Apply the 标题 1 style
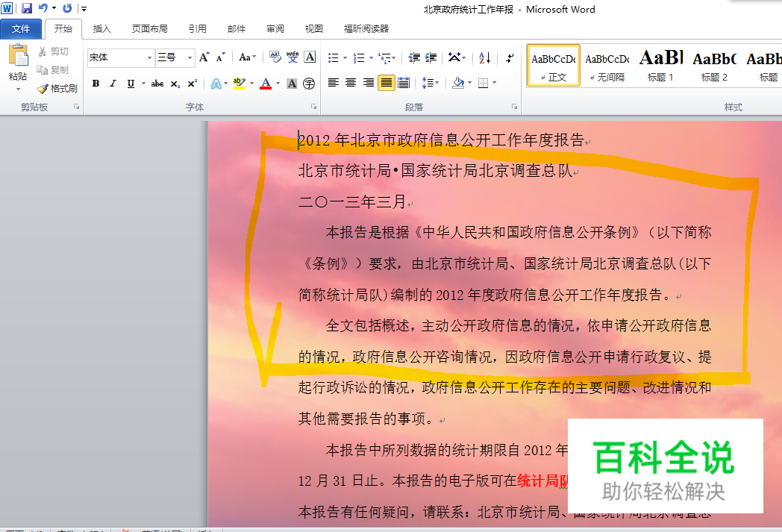Viewport: 782px width, 532px height. click(x=661, y=66)
